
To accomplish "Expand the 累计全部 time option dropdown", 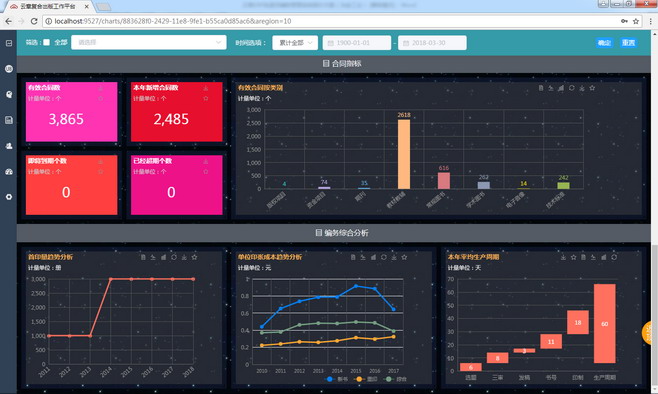I will (295, 43).
